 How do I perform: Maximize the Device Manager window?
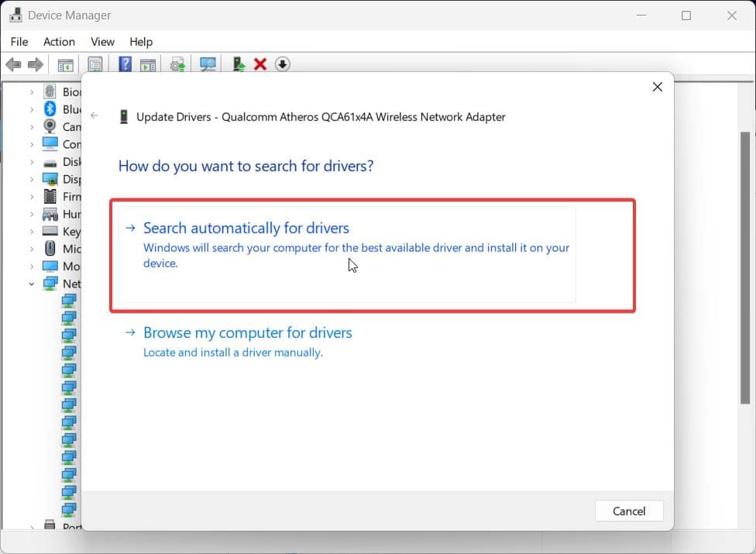pos(686,15)
